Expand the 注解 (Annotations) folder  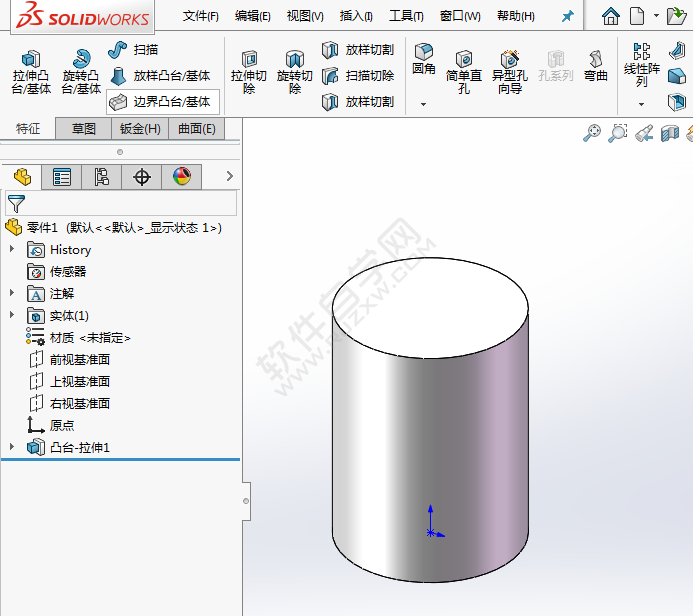coord(12,293)
